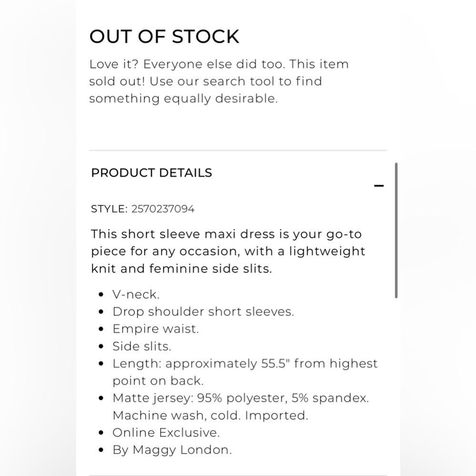
Task: Click the Matte jersey fabric content bullet
Action: pyautogui.click(x=241, y=398)
